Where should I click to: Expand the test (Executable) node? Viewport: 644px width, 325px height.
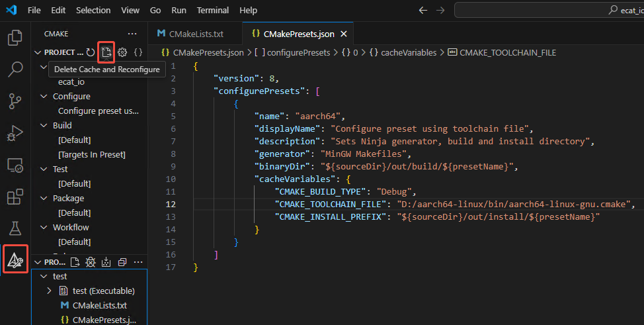coord(50,291)
